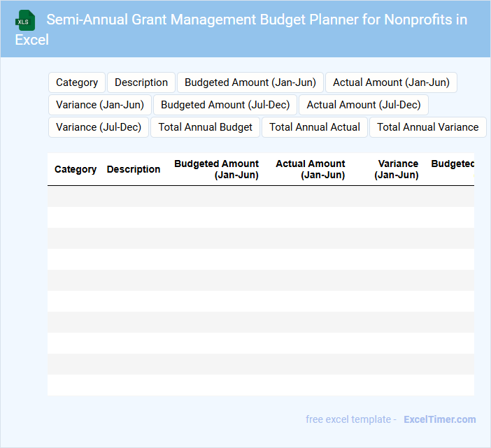Click the Total Annual Actual chip

[315, 127]
